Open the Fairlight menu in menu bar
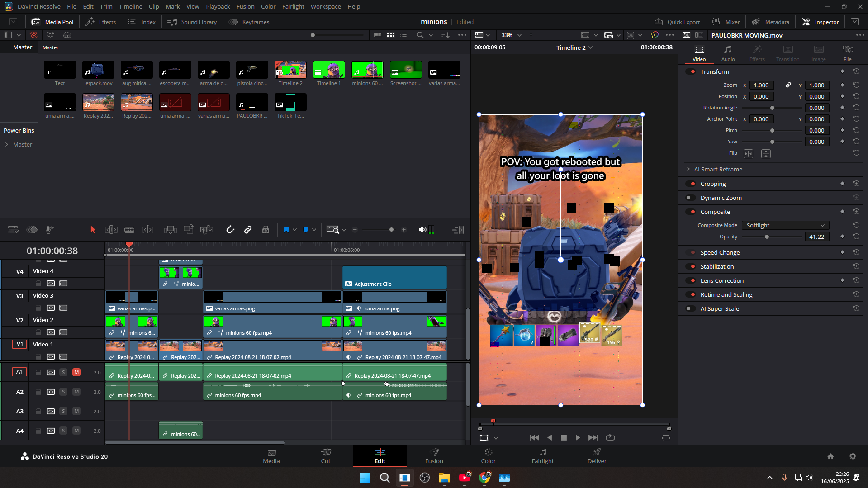The image size is (868, 488). 293,6
